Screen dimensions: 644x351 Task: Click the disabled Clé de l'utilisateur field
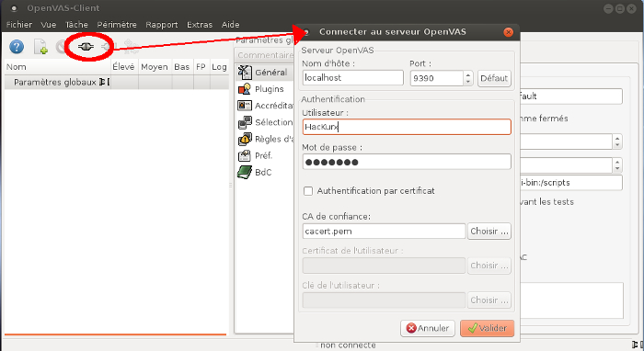384,300
